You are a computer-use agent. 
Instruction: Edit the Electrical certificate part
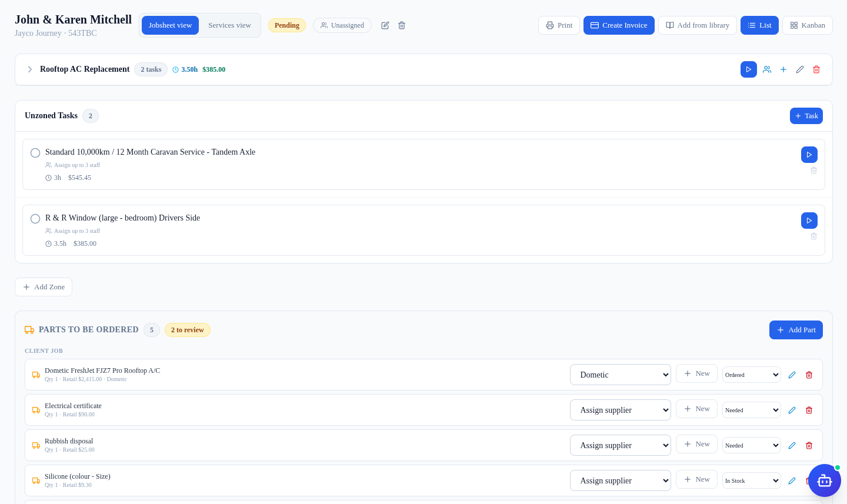pos(792,410)
